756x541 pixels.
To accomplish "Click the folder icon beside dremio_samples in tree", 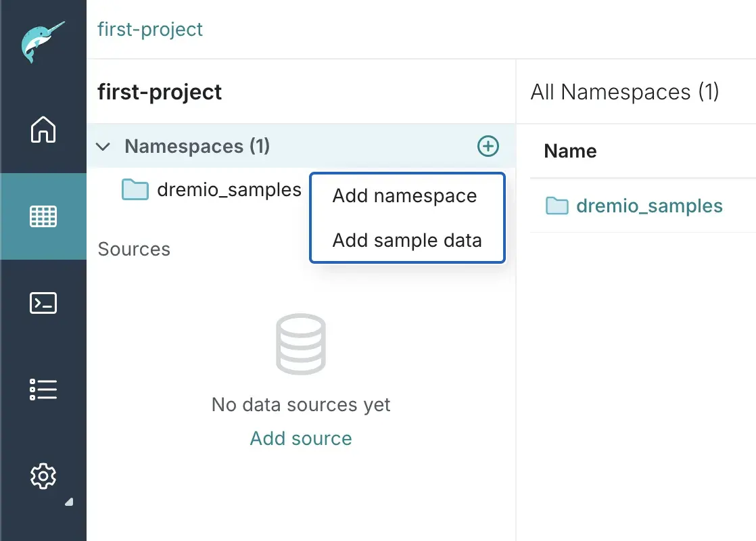I will 135,189.
